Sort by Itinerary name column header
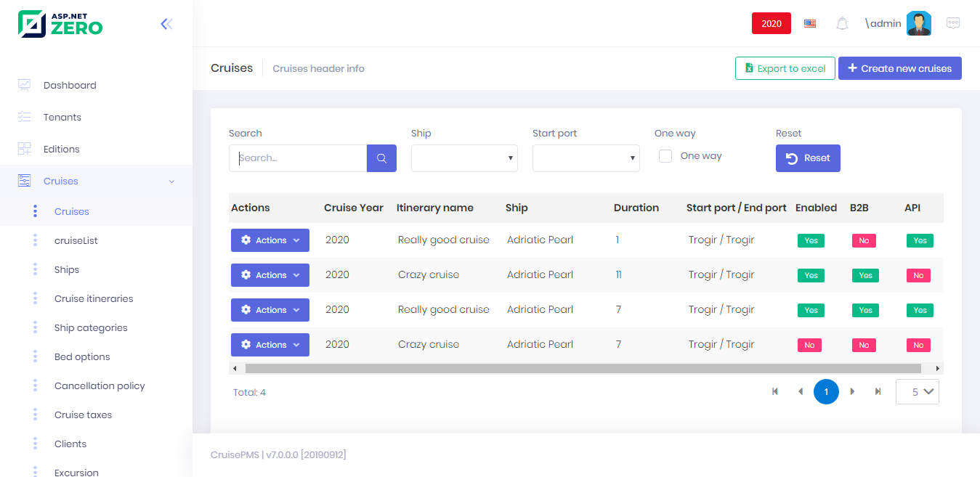This screenshot has height=477, width=980. (x=435, y=208)
